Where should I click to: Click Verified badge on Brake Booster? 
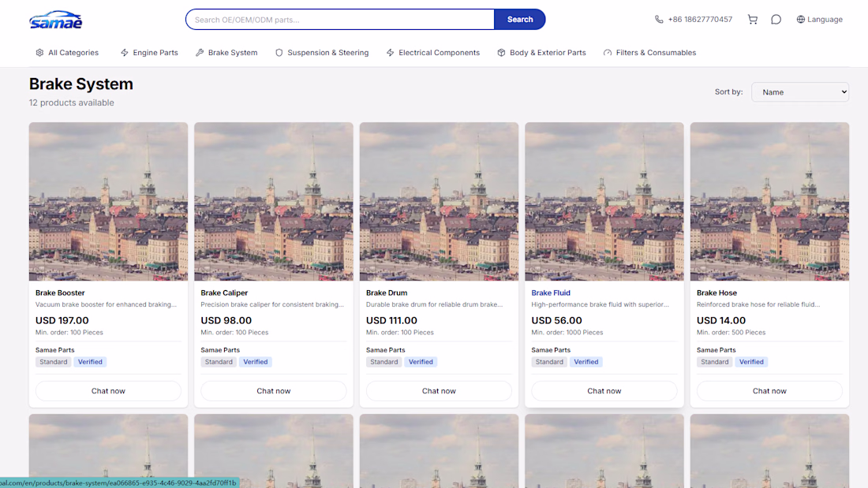pos(90,362)
